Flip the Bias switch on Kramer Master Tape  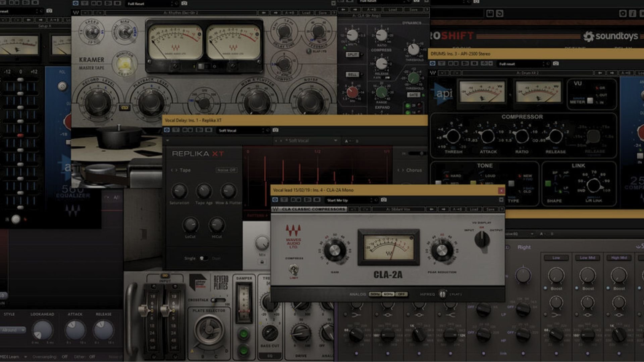coord(125,32)
